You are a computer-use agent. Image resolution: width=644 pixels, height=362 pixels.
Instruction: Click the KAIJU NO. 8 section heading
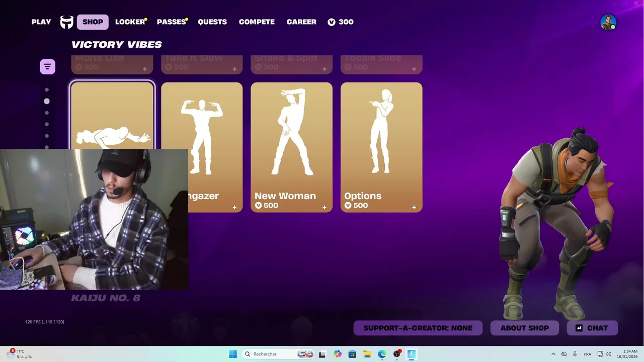tap(106, 298)
